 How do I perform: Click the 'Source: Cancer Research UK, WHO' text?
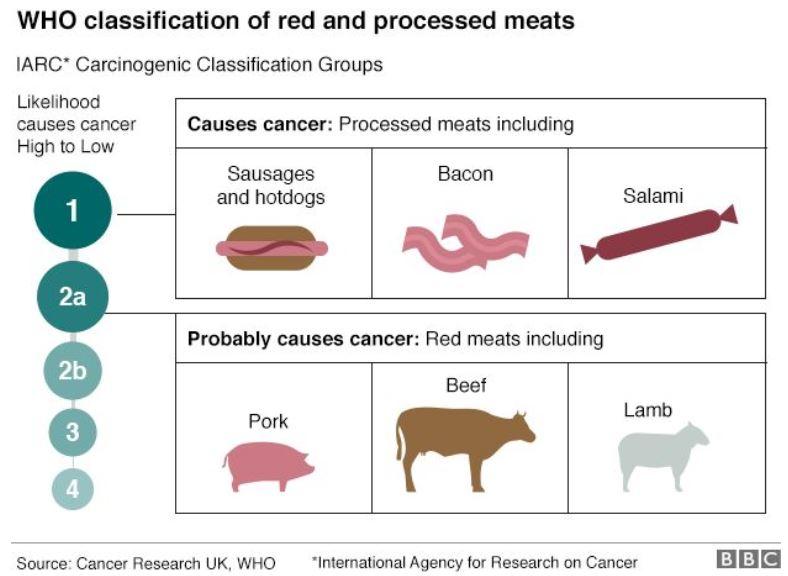pos(145,562)
